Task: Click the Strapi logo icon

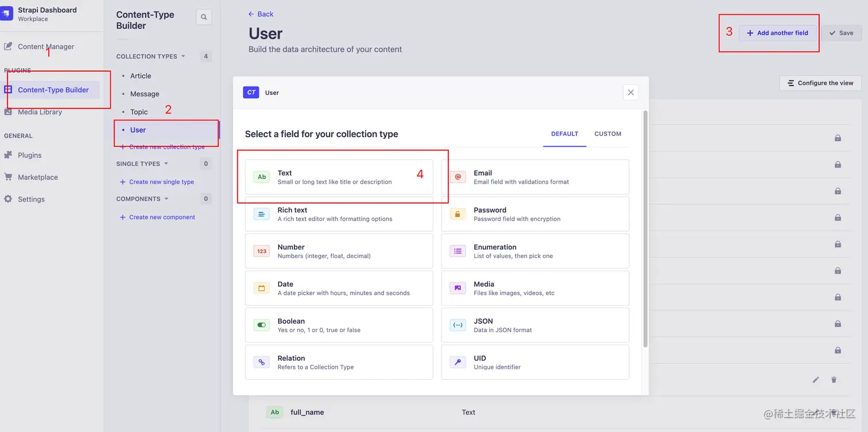Action: pyautogui.click(x=6, y=14)
